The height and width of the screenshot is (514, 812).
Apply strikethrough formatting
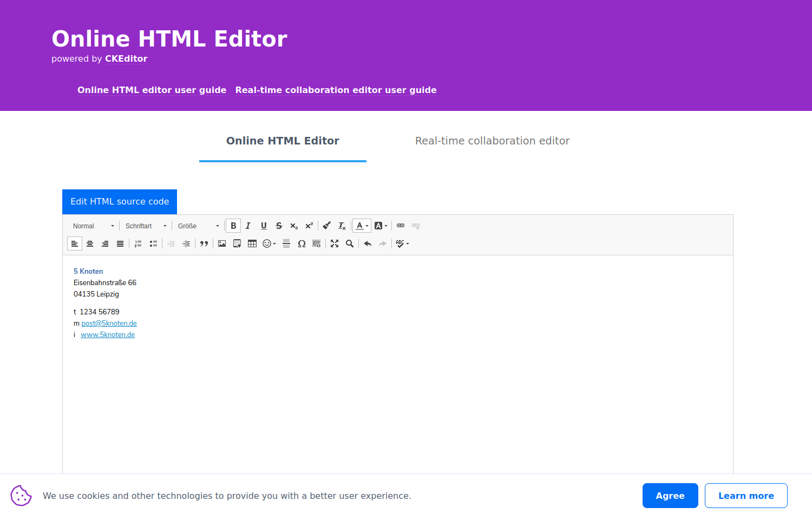coord(279,226)
